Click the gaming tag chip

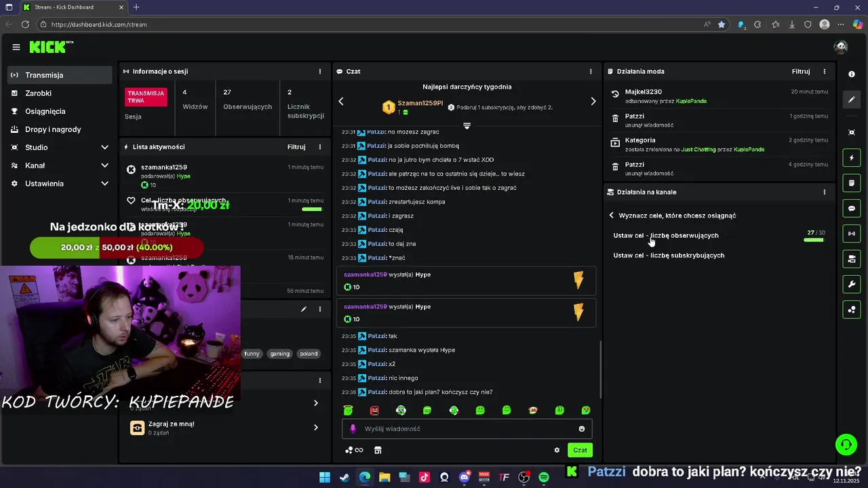(279, 354)
